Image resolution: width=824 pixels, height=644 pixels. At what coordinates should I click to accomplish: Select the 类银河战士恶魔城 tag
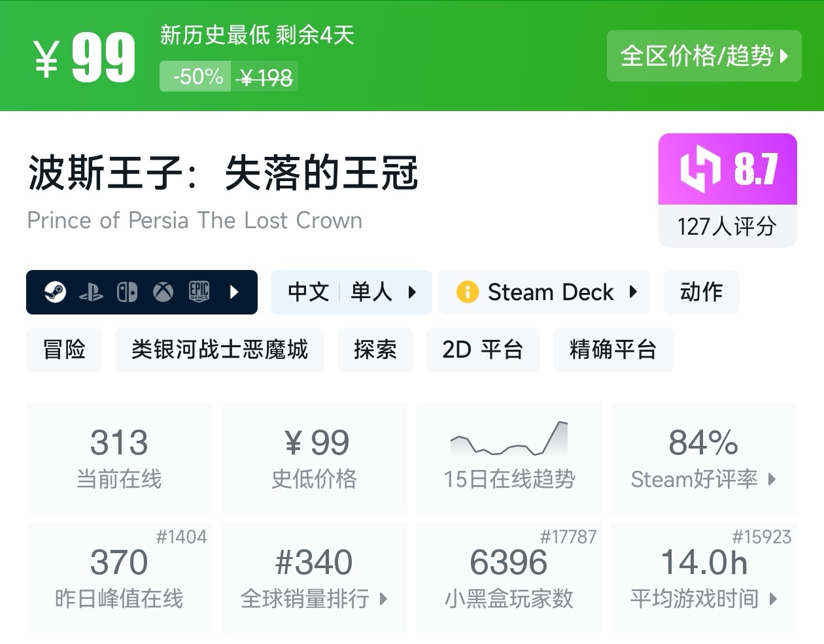219,350
